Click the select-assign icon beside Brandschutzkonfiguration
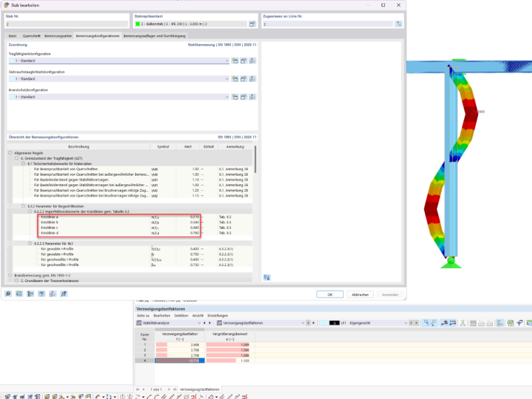Image resolution: width=532 pixels, height=399 pixels. pos(252,97)
